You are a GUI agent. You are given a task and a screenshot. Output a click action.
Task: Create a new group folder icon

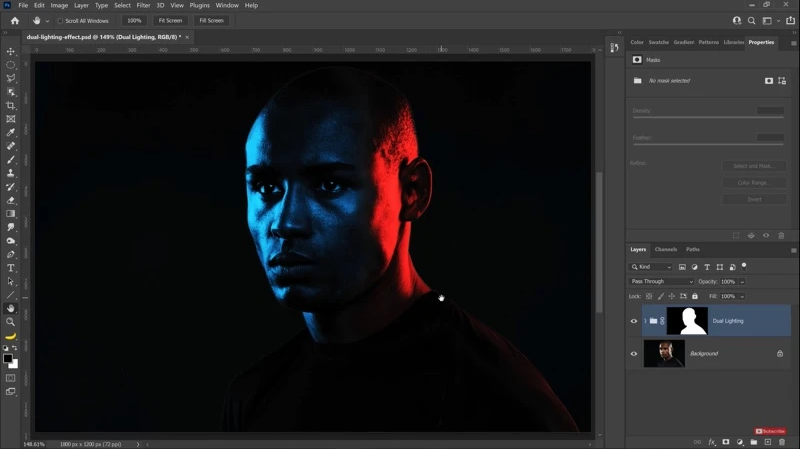click(x=754, y=442)
